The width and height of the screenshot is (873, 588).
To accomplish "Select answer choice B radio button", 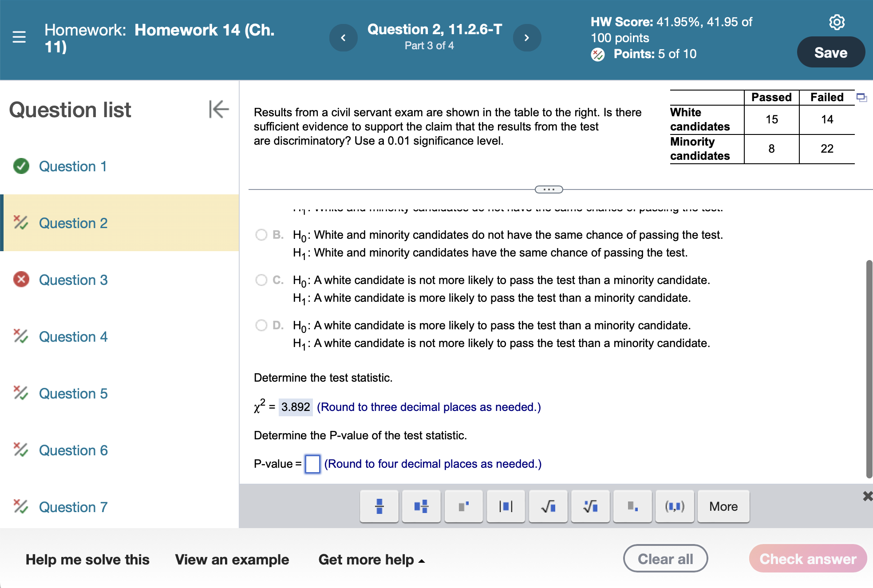I will click(261, 235).
